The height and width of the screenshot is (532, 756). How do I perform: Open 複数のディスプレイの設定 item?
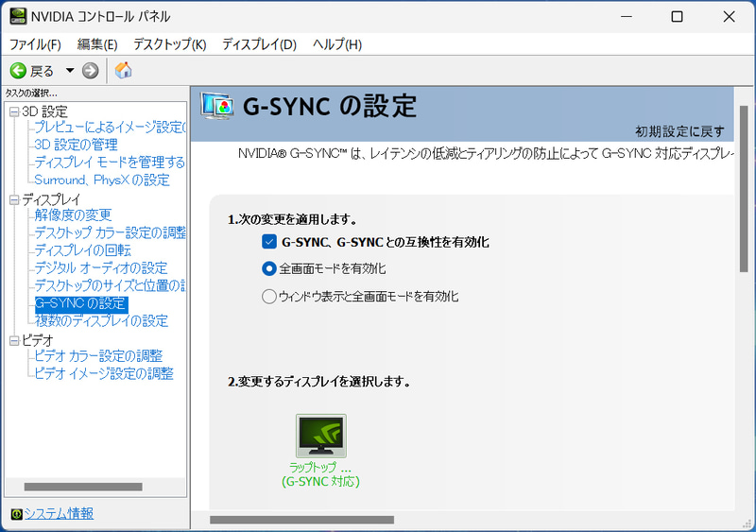[102, 320]
